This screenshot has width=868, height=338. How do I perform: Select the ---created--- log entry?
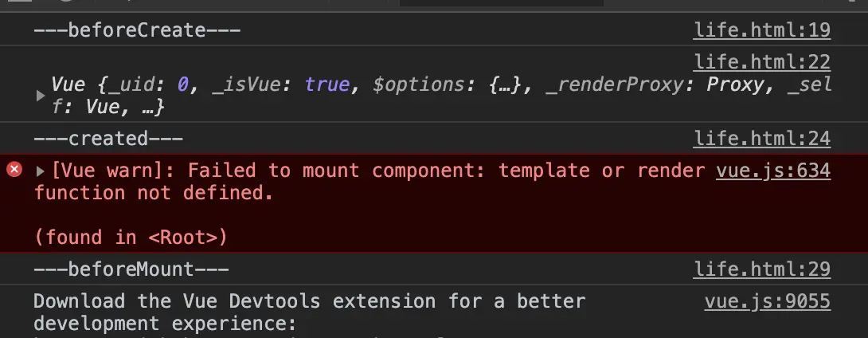pos(108,139)
